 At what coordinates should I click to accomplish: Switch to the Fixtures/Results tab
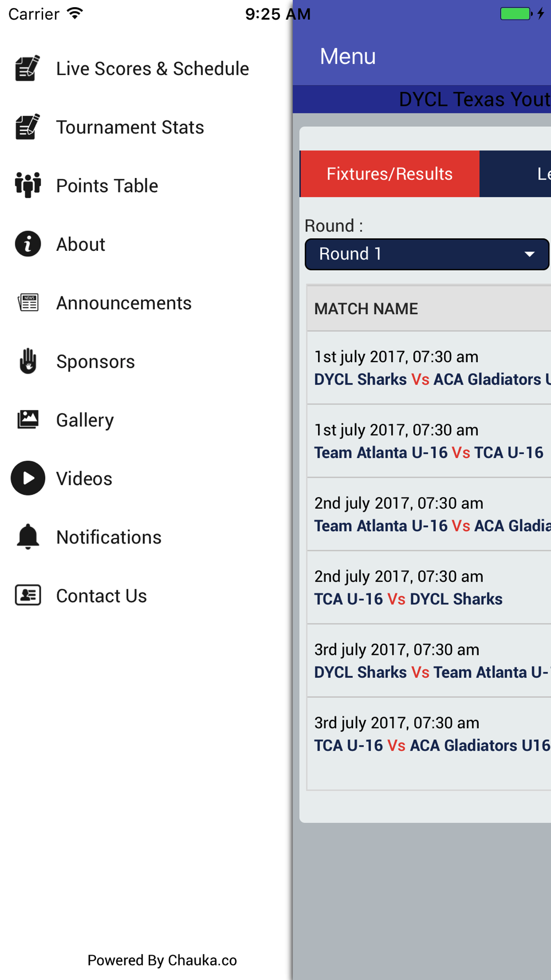(x=390, y=174)
